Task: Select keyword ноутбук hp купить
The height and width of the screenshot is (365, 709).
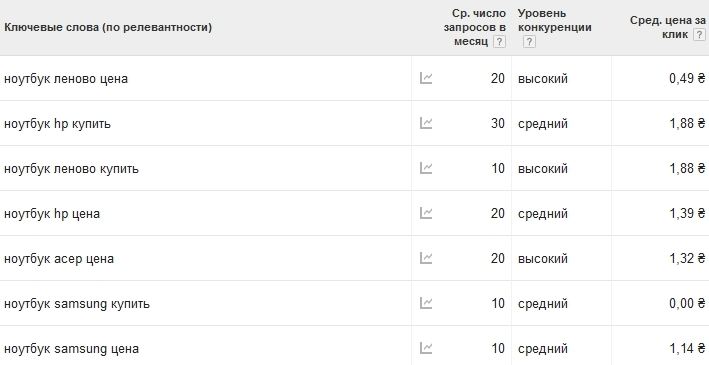Action: [57, 123]
